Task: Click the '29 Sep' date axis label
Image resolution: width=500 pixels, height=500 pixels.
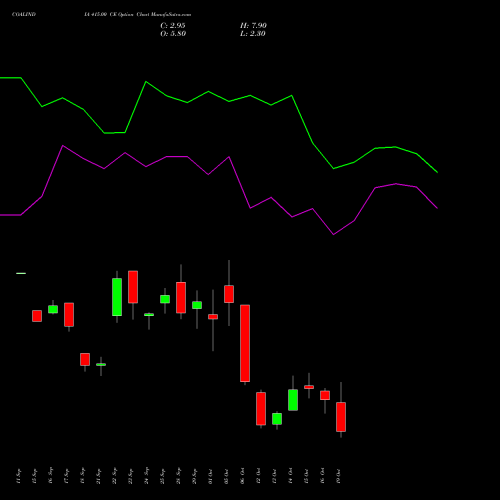Action: pos(194,476)
